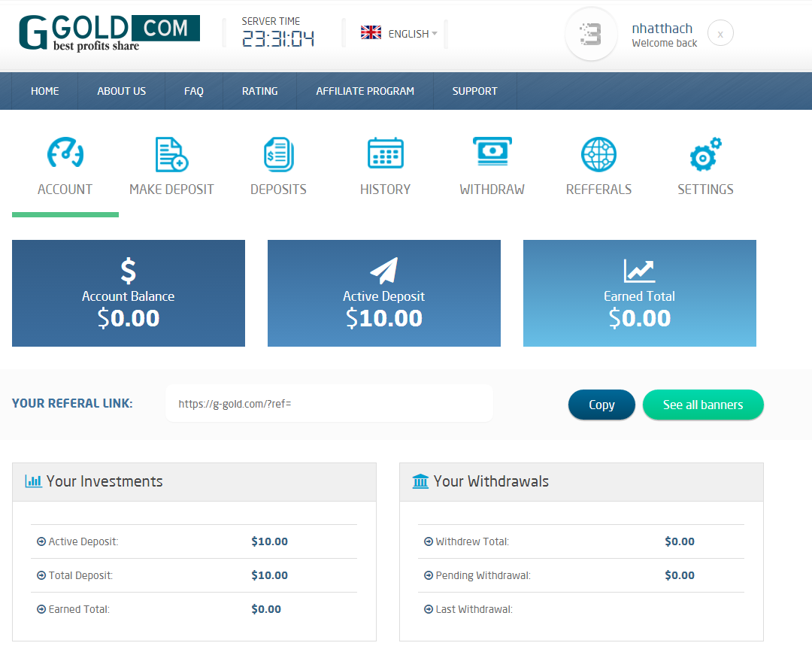Screen dimensions: 812x649
Task: Select the SETTINGS tab label
Action: 705,190
